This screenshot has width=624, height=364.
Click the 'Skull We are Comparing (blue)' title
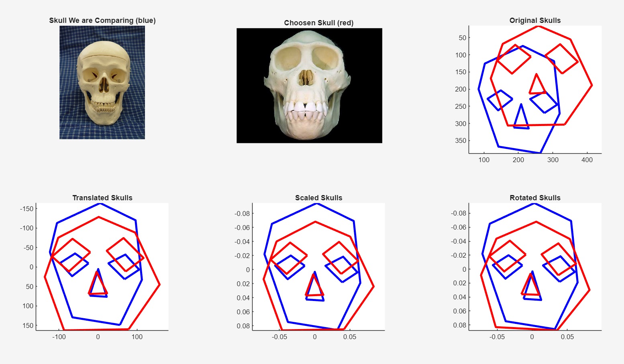click(x=102, y=20)
